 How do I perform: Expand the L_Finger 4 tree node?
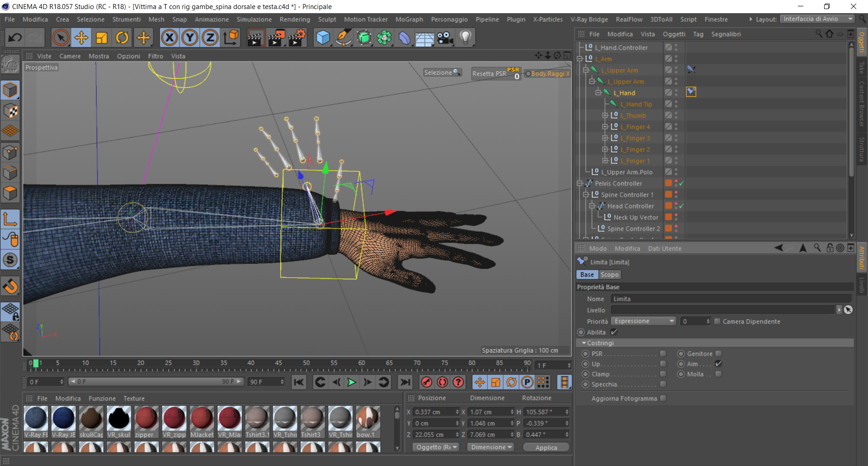point(605,127)
